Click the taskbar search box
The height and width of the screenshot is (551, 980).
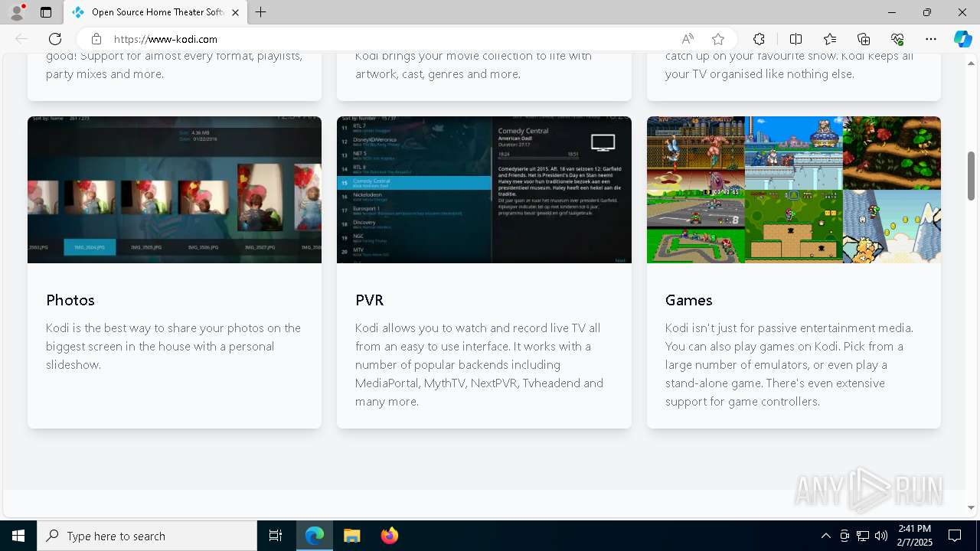pyautogui.click(x=147, y=536)
